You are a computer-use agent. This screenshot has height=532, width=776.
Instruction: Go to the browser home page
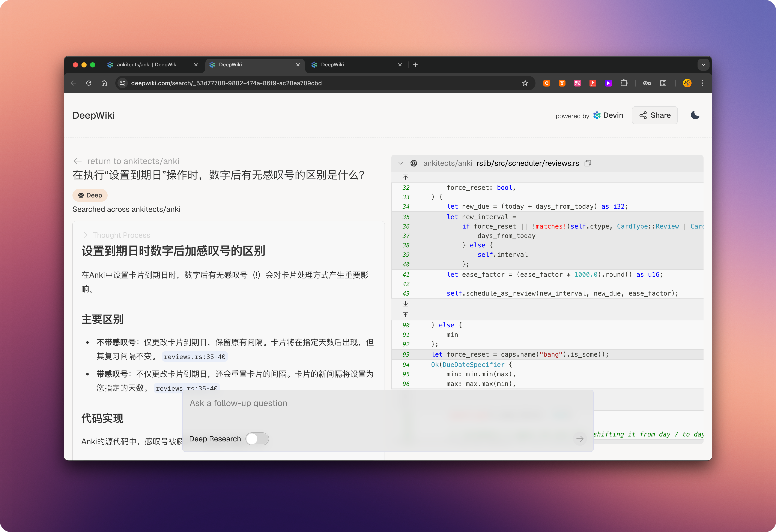(x=104, y=83)
